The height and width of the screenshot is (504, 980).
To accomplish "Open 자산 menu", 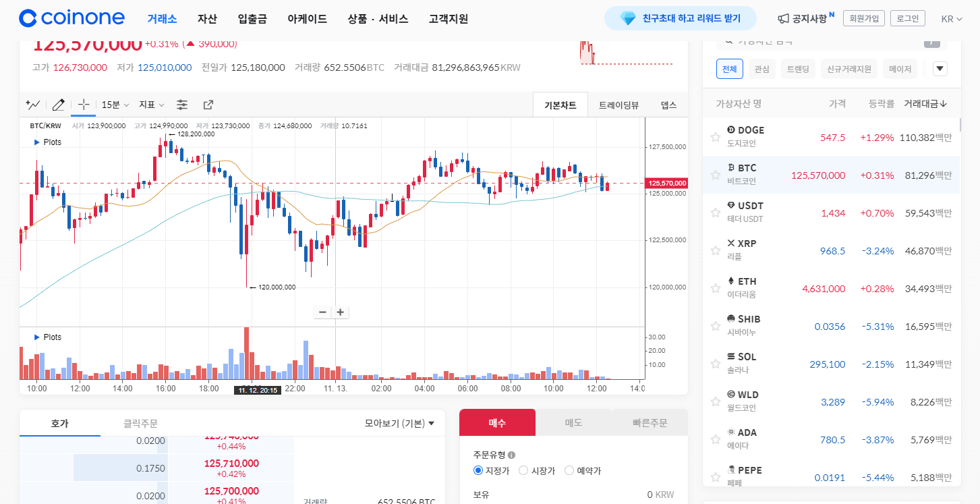I will click(207, 19).
